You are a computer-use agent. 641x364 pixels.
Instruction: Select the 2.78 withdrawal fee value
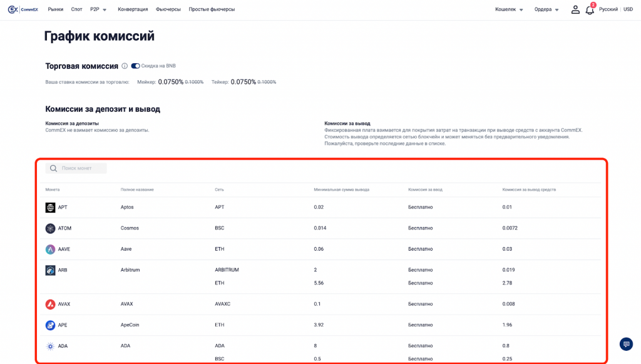(507, 283)
